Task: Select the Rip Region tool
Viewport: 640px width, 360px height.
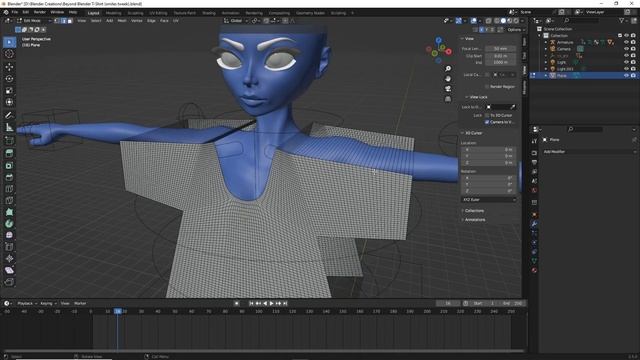Action: click(x=9, y=282)
